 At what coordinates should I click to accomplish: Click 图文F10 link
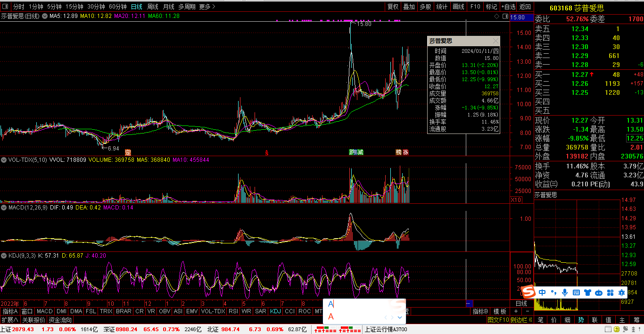click(x=498, y=320)
